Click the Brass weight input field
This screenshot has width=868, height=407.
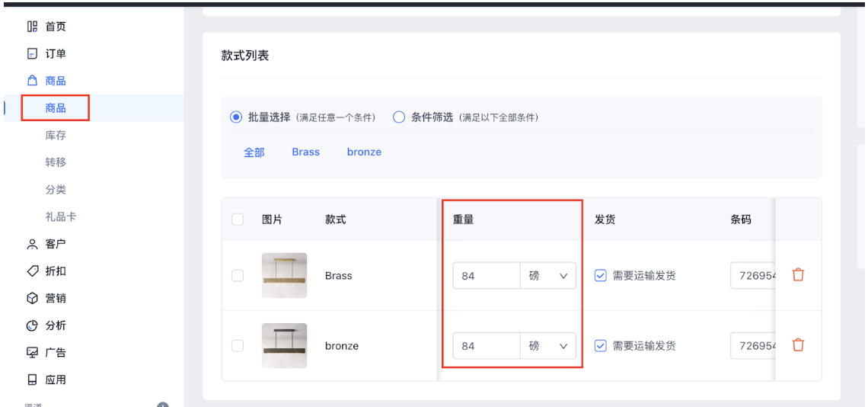pyautogui.click(x=486, y=276)
